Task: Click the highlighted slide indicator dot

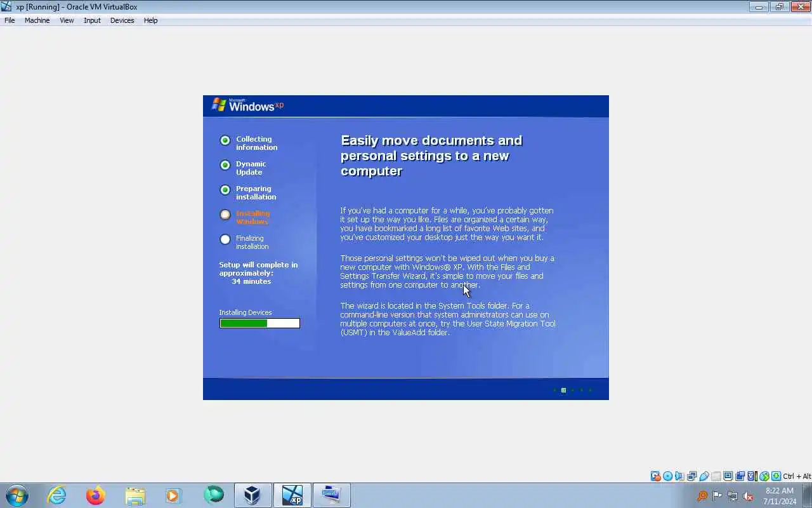Action: (x=563, y=390)
